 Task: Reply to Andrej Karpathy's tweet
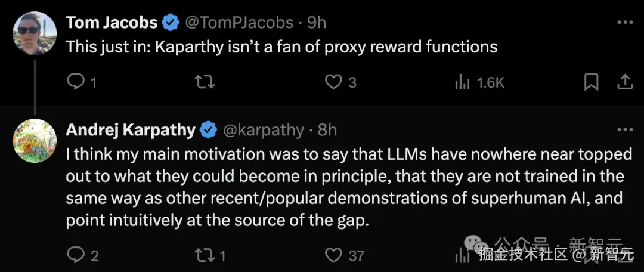point(76,255)
